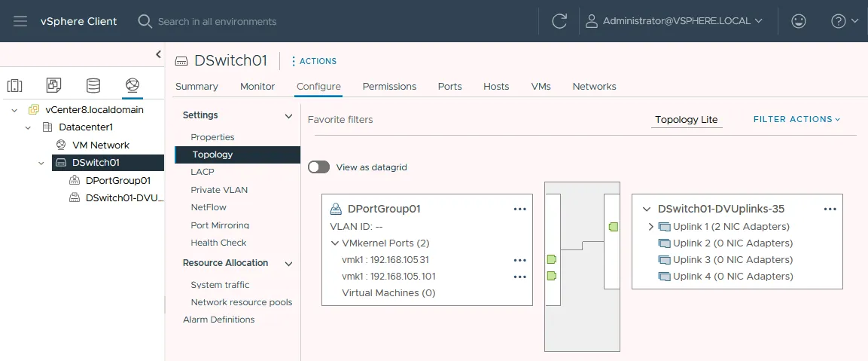Viewport: 868px width, 361px height.
Task: Open ellipsis menu for vmk1 192.168.105.101
Action: point(519,277)
